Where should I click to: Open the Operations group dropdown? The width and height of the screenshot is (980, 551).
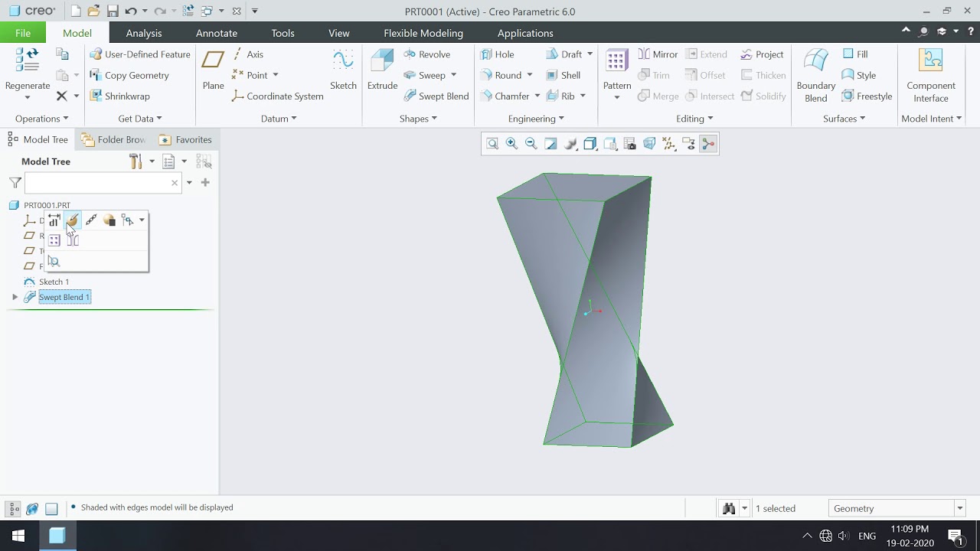pyautogui.click(x=41, y=119)
